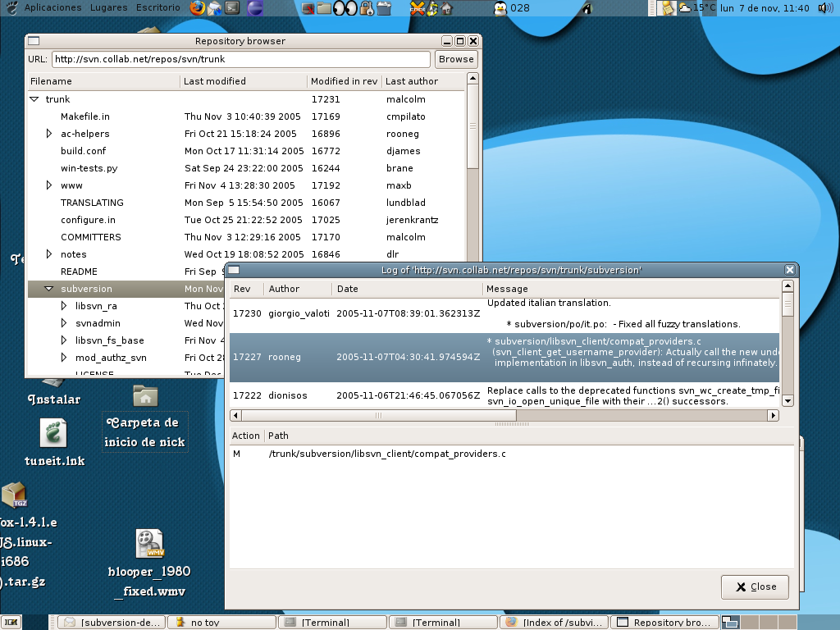Switch to Repository bro... in the taskbar
This screenshot has width=840, height=630.
tap(664, 622)
